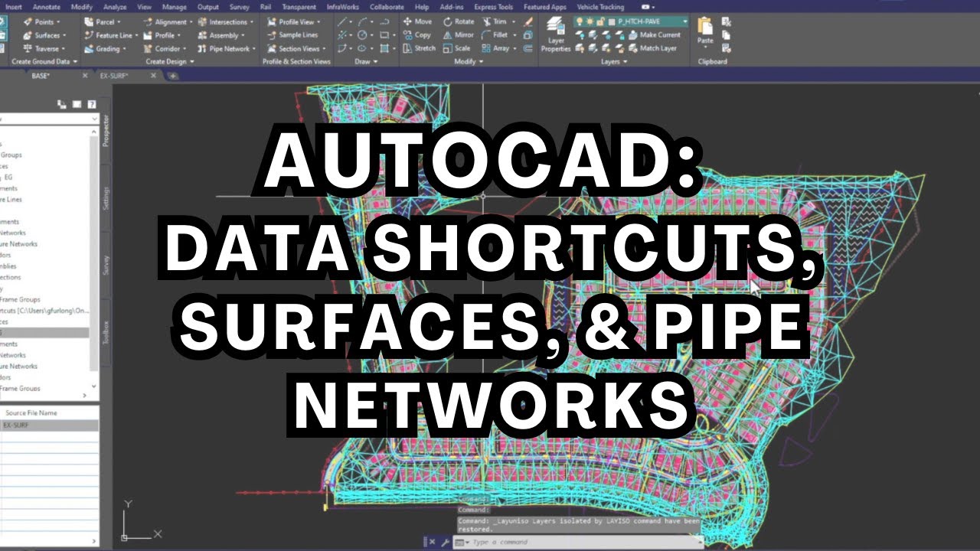Expand the Create Ground Data panel
980x551 pixels.
tap(45, 61)
